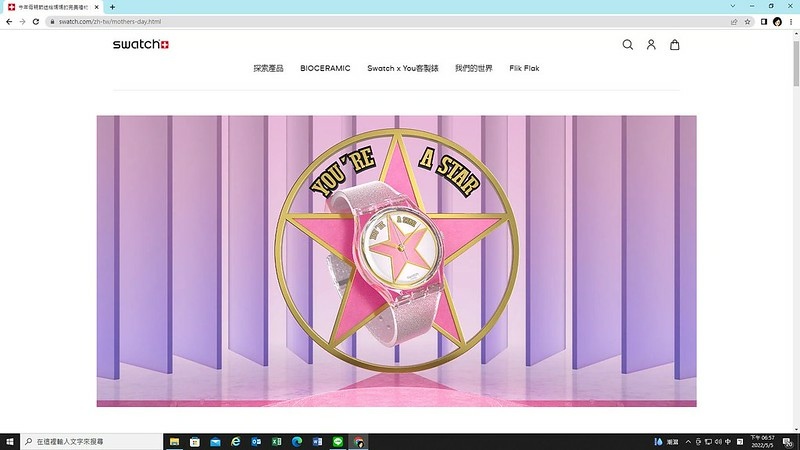Close the Swatch Mother's Day tab

tap(96, 7)
